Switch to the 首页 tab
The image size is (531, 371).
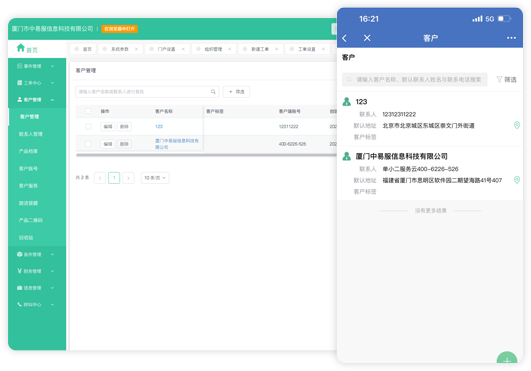83,49
